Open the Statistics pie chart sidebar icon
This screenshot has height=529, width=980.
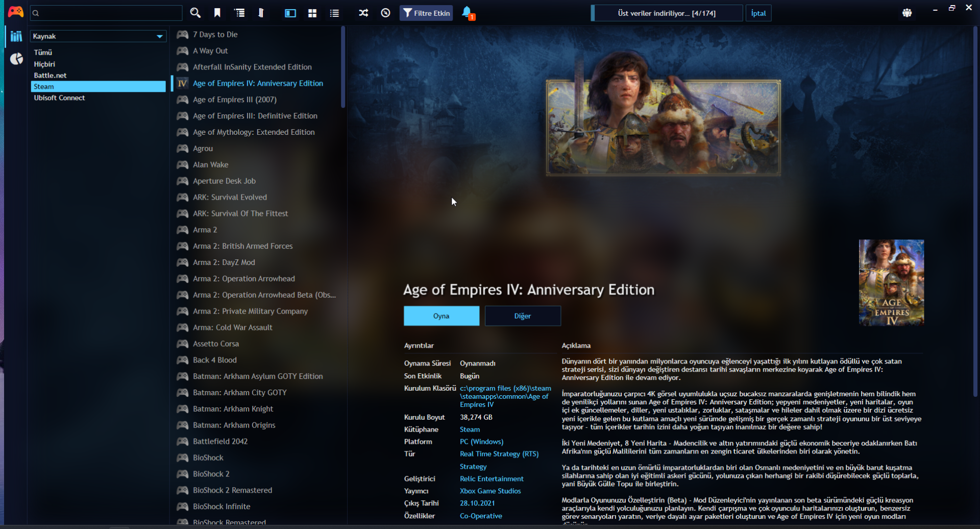pyautogui.click(x=16, y=59)
